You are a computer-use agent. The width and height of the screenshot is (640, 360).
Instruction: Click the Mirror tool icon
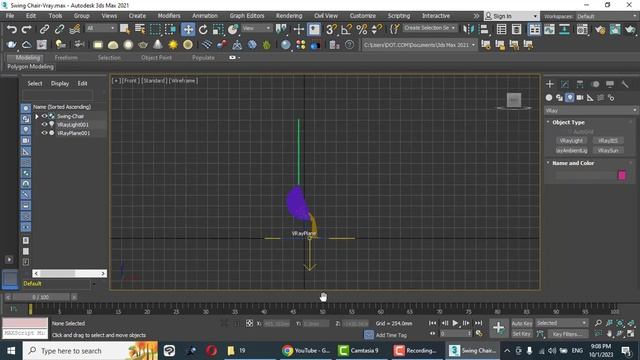pyautogui.click(x=469, y=29)
